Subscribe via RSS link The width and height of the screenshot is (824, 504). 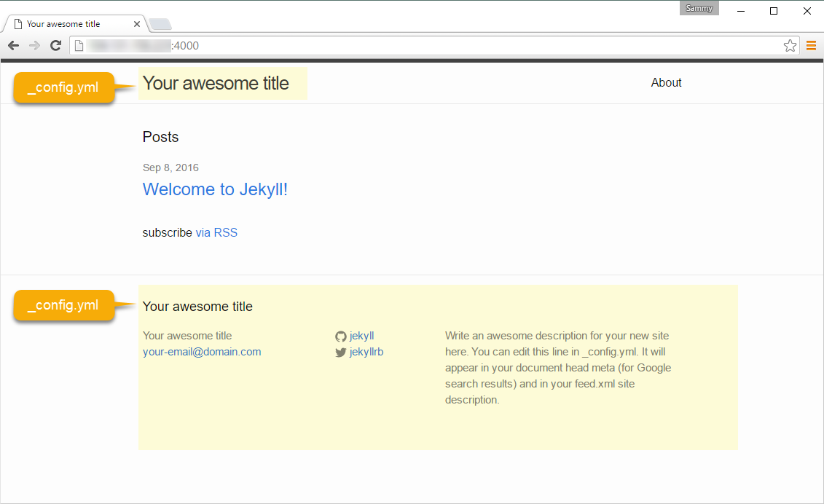(216, 233)
